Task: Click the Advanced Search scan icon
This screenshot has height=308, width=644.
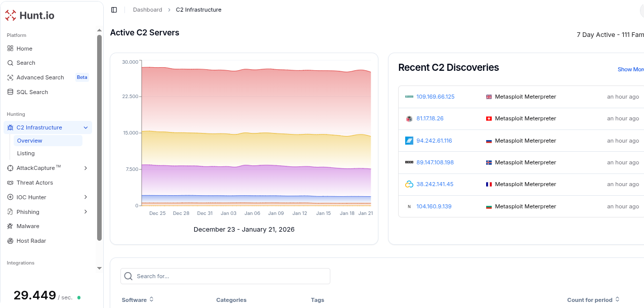Action: pos(10,77)
